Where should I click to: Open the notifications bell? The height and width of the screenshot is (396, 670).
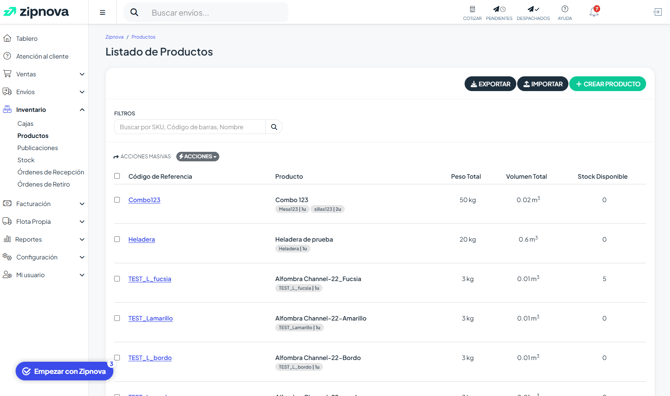pyautogui.click(x=594, y=12)
